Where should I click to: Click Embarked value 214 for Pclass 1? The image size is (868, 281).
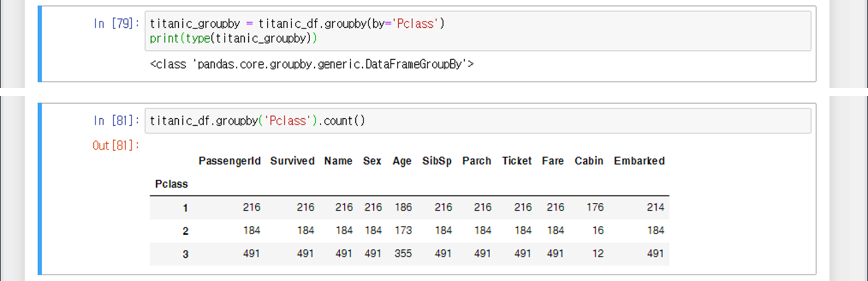point(655,207)
